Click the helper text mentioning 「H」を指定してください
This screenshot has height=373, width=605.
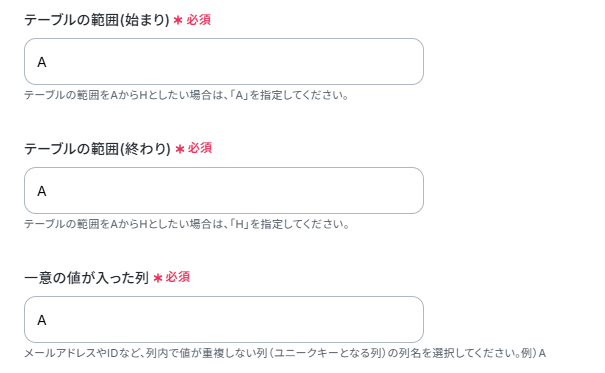[187, 224]
